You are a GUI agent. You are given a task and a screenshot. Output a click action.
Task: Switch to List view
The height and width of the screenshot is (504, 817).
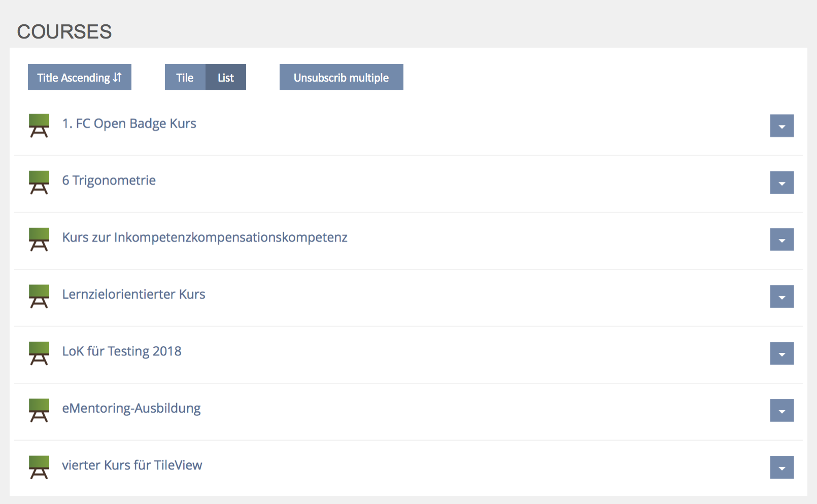pos(226,78)
